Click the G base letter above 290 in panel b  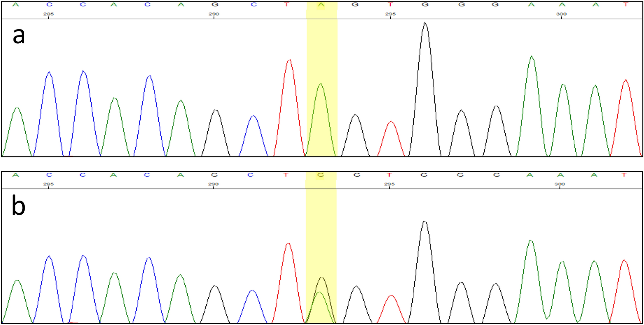coord(214,175)
